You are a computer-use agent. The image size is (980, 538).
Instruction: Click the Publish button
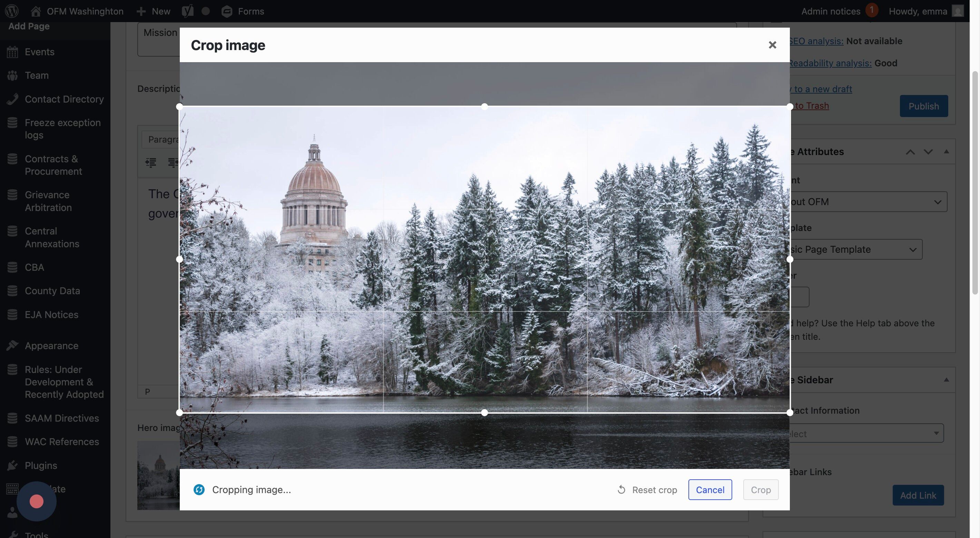tap(923, 106)
